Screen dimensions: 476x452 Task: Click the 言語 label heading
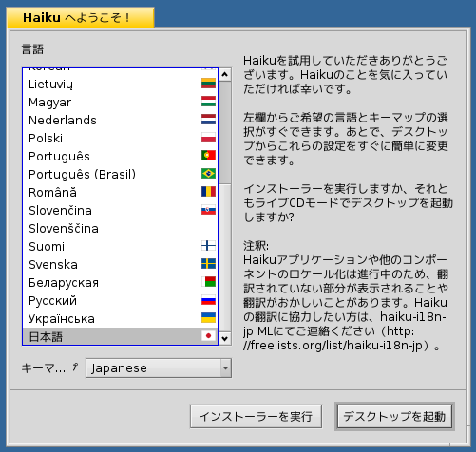coord(32,49)
